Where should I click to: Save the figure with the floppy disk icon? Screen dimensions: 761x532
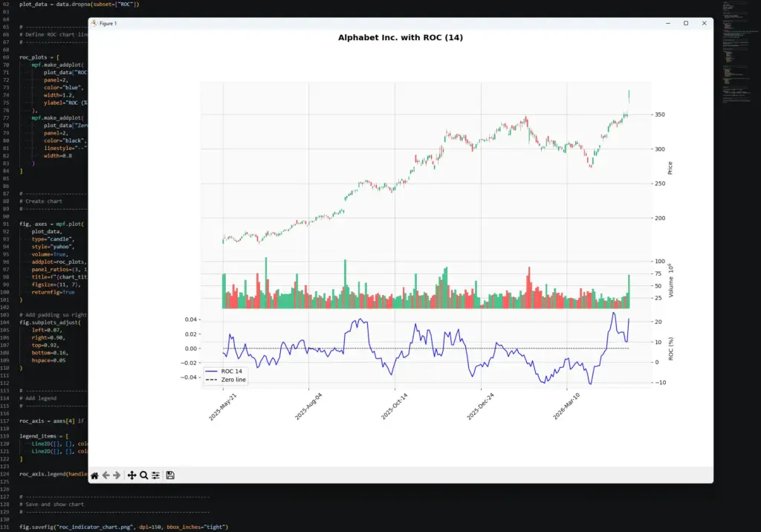tap(170, 476)
